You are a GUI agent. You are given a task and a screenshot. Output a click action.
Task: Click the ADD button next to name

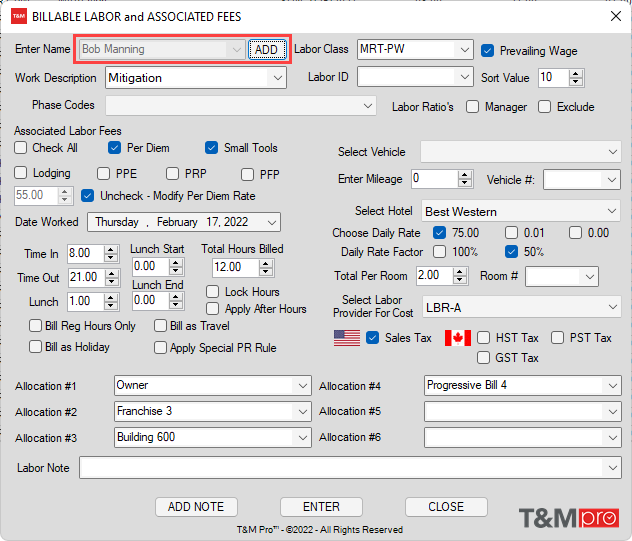[x=267, y=50]
